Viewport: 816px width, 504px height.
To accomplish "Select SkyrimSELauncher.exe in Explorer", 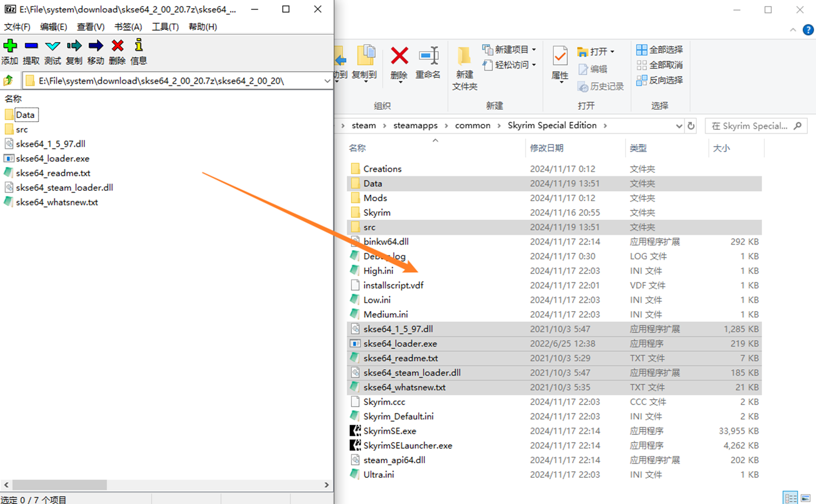I will 554,445.
